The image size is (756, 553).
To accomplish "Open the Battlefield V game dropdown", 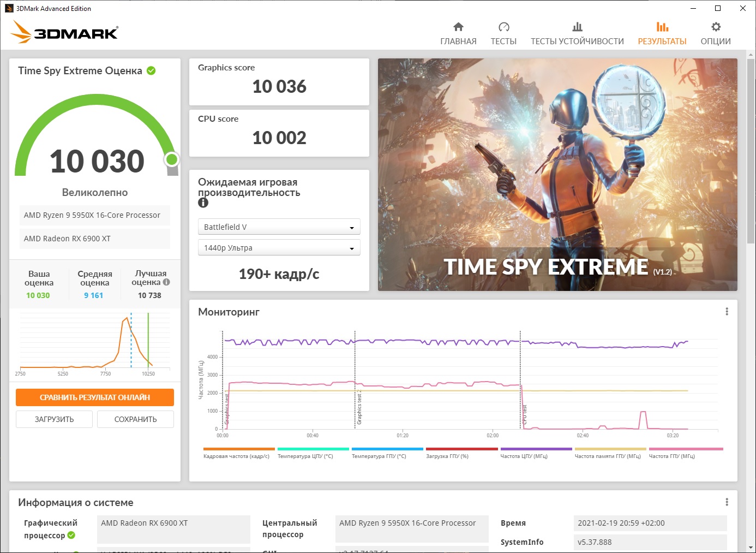I will click(x=279, y=227).
